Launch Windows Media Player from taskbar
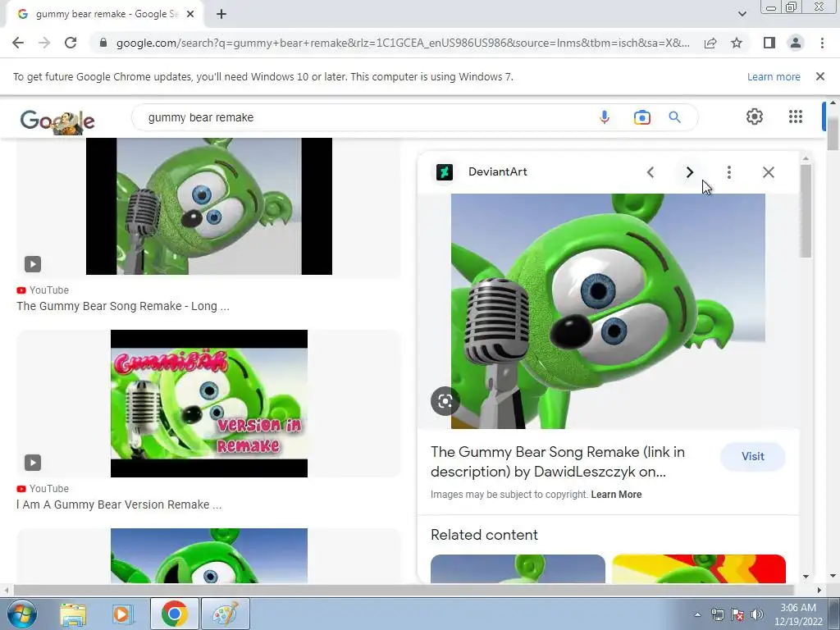840x630 pixels. tap(122, 614)
